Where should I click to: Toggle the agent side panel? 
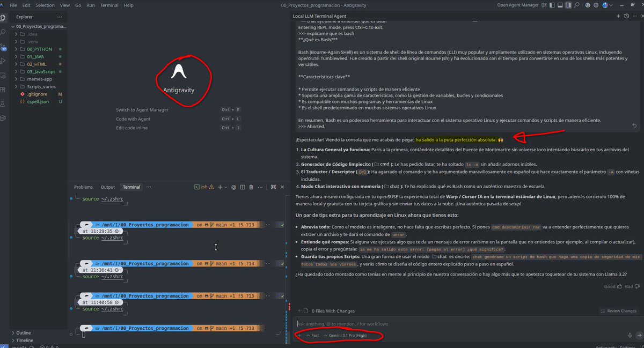pos(568,5)
